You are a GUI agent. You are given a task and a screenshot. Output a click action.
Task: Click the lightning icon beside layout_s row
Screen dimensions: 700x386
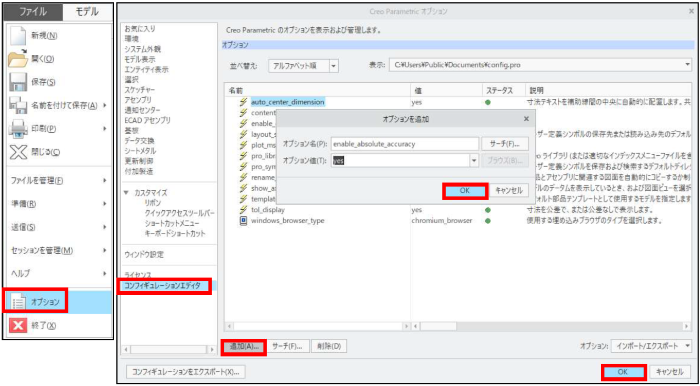(243, 134)
